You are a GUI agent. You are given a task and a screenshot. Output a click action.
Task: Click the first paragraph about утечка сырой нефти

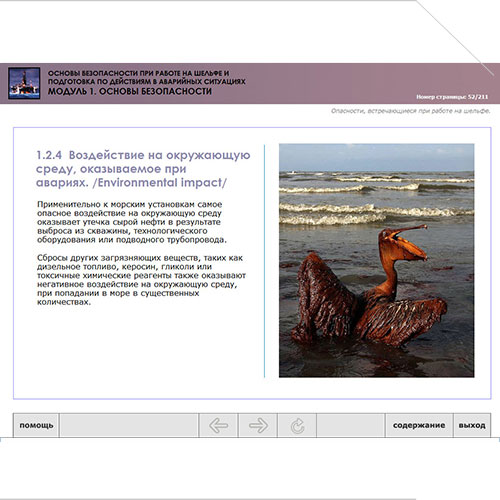[132, 222]
